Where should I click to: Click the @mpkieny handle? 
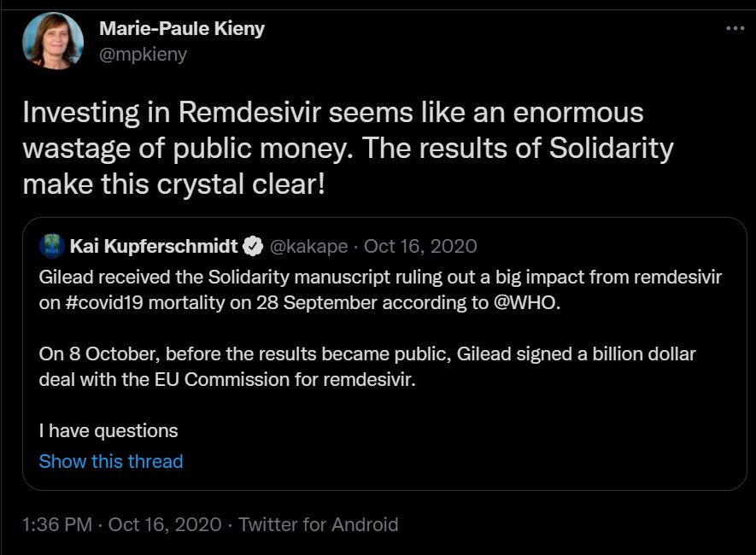(x=143, y=54)
